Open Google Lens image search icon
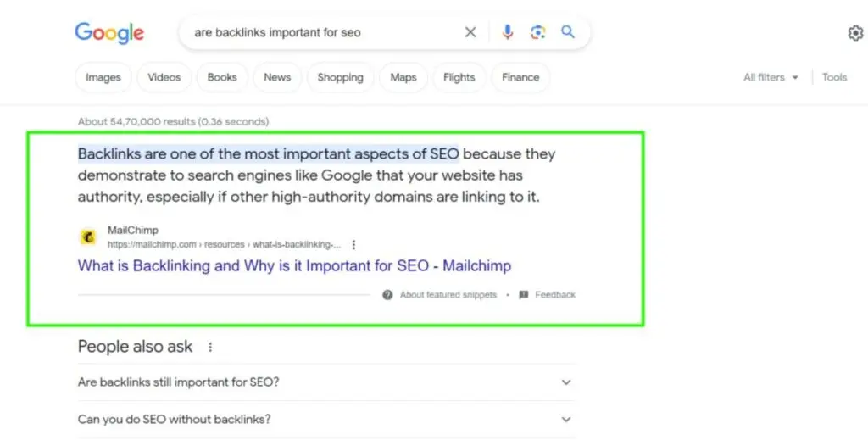The height and width of the screenshot is (440, 868). 537,32
